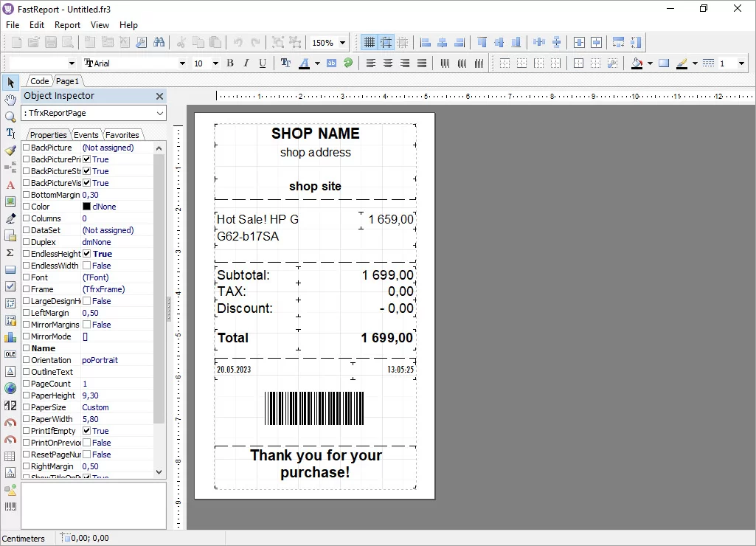Insert a Chart object
Image resolution: width=756 pixels, height=546 pixels.
click(x=10, y=337)
